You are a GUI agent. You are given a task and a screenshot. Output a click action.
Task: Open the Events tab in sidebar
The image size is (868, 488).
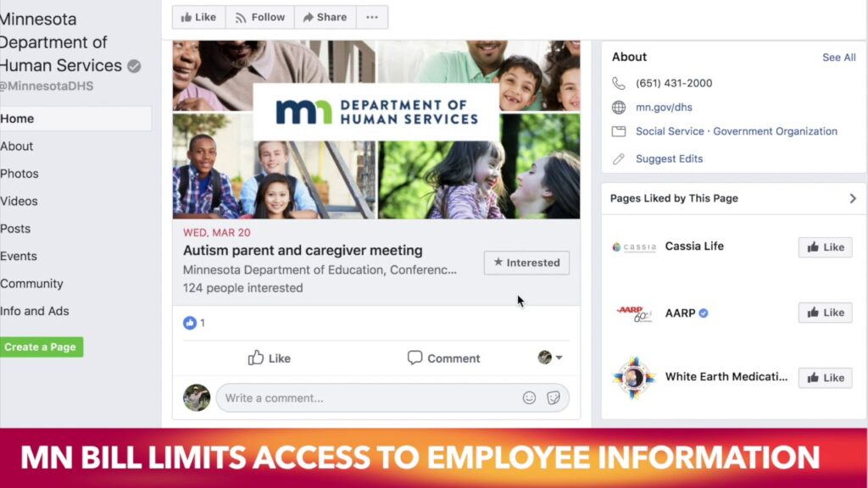(19, 256)
